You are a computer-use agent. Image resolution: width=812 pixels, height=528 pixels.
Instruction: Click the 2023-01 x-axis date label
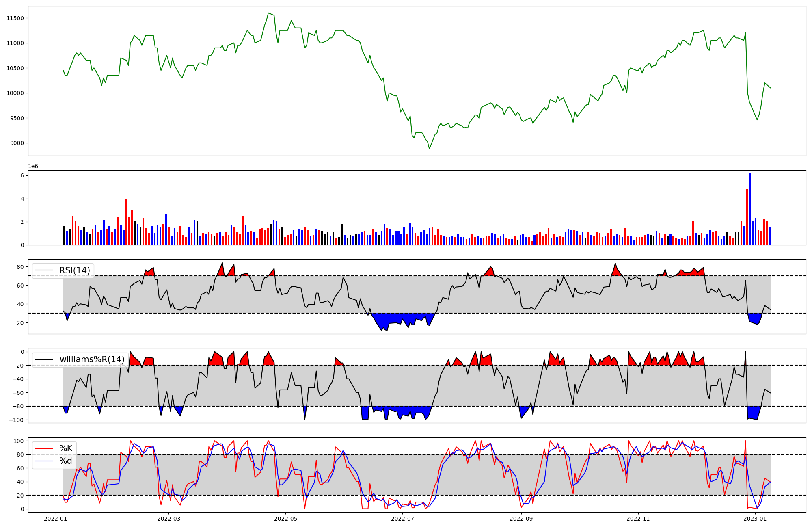point(755,519)
